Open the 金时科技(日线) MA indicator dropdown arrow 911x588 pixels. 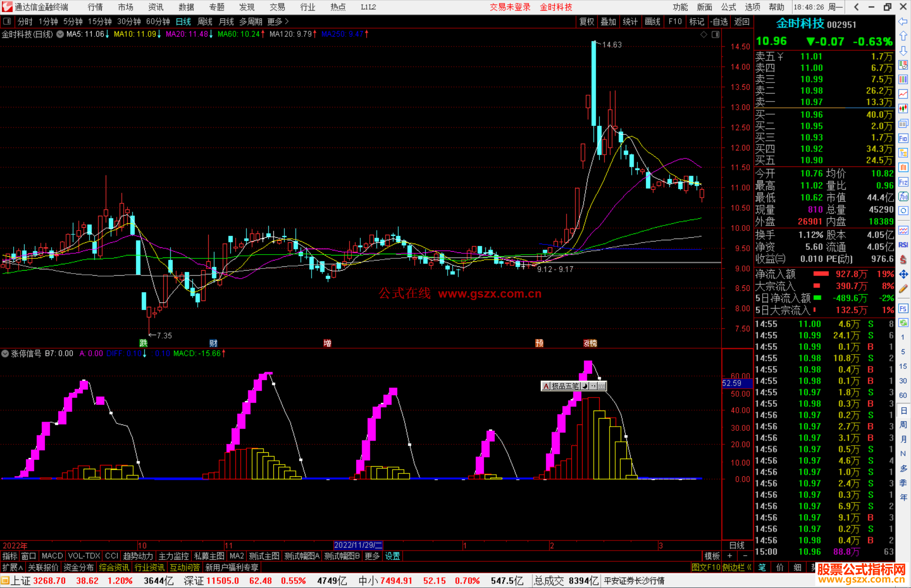coord(60,34)
